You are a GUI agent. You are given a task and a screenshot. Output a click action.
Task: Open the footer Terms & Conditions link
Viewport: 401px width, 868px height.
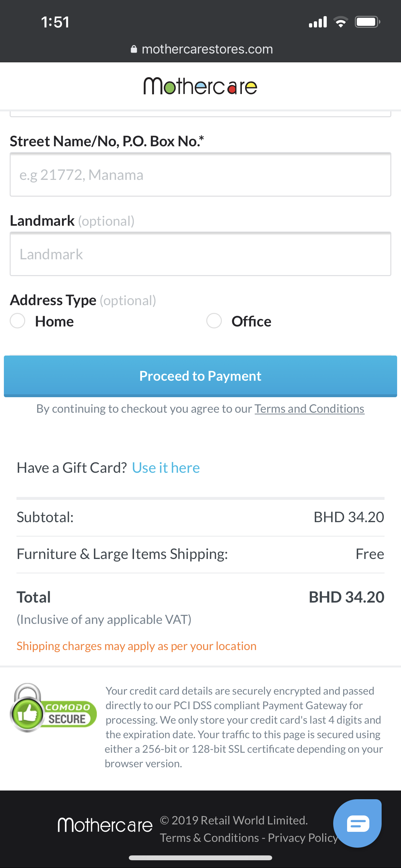pyautogui.click(x=209, y=838)
